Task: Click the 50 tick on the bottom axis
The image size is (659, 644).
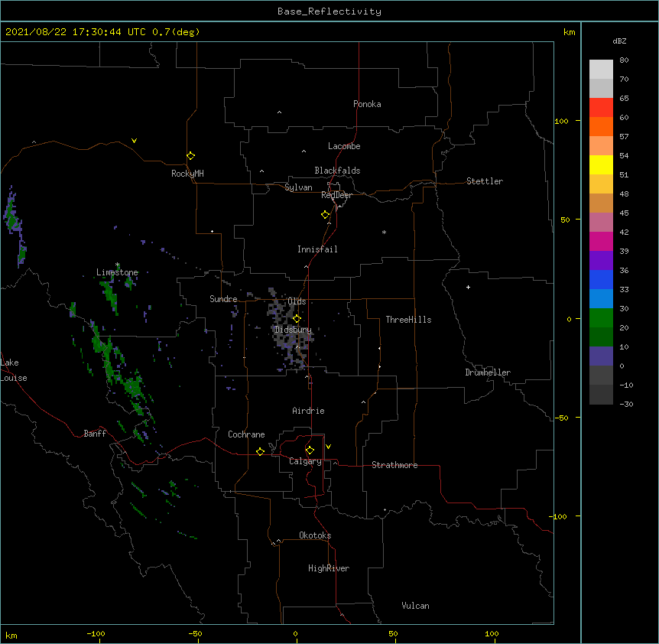Action: [393, 633]
